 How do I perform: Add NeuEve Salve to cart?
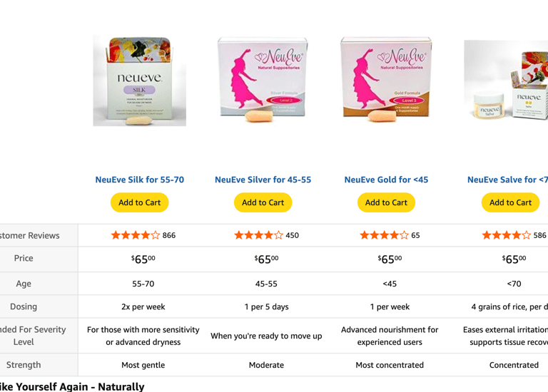tap(510, 202)
